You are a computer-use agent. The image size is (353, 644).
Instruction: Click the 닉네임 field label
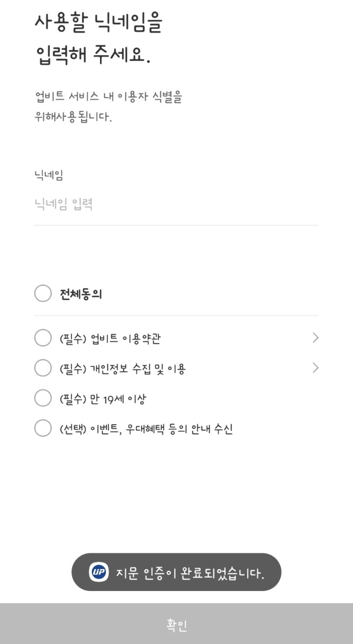click(49, 175)
